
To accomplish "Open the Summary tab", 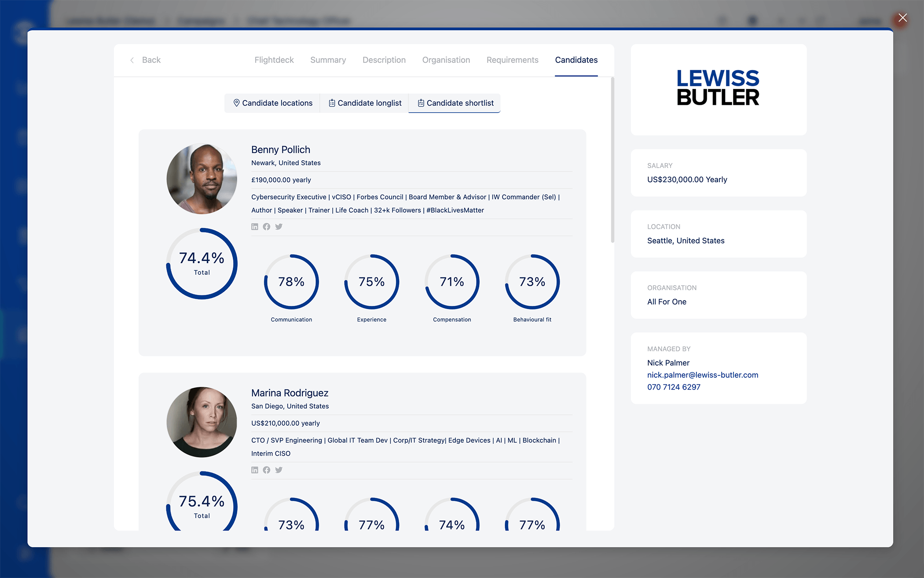I will point(328,60).
